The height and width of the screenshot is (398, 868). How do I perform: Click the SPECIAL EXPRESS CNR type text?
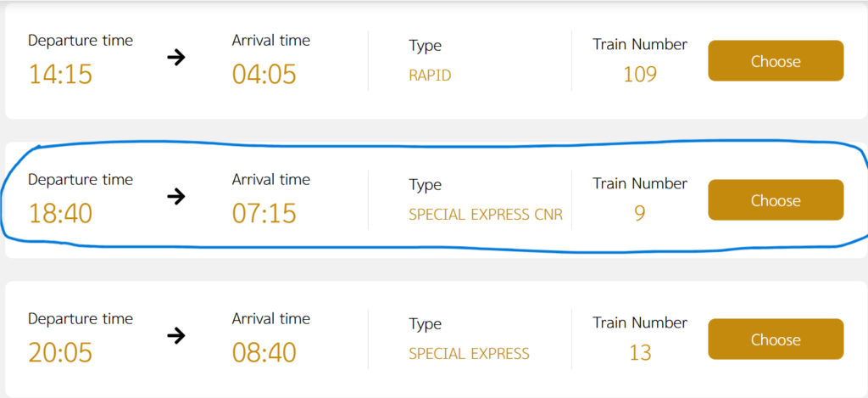point(486,215)
